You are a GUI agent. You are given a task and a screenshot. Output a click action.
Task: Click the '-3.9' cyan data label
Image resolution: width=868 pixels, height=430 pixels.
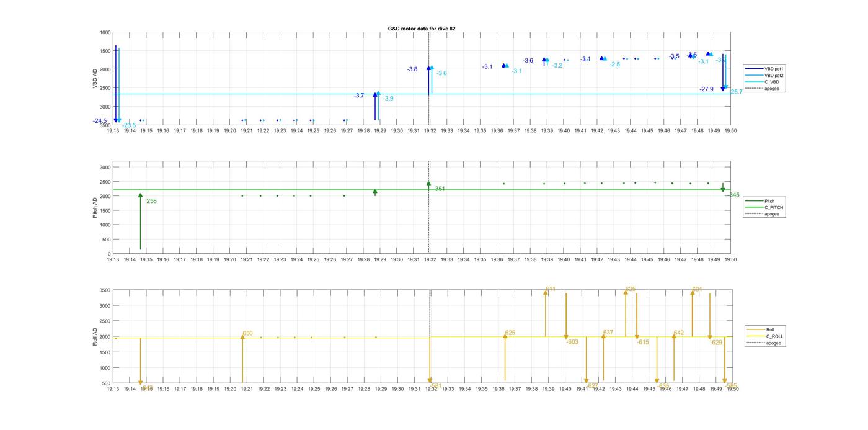(x=388, y=99)
